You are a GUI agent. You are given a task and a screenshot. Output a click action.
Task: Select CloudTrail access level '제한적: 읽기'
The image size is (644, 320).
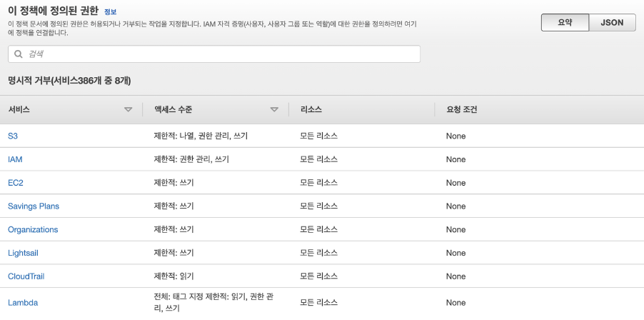click(x=173, y=276)
